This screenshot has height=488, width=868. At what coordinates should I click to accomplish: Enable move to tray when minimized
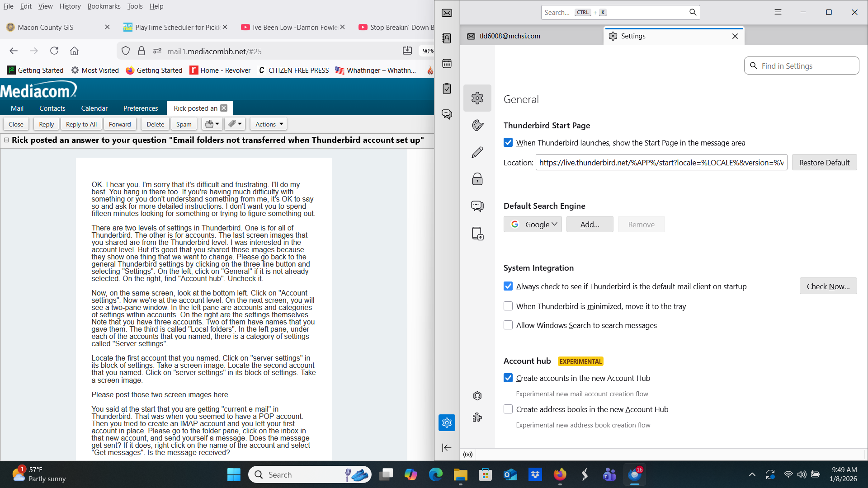(x=508, y=306)
